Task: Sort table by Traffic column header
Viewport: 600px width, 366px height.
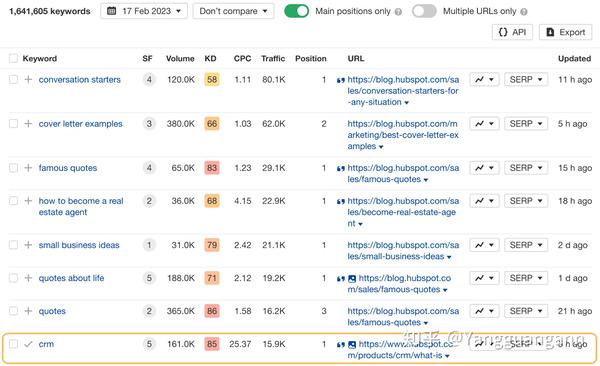Action: coord(273,59)
